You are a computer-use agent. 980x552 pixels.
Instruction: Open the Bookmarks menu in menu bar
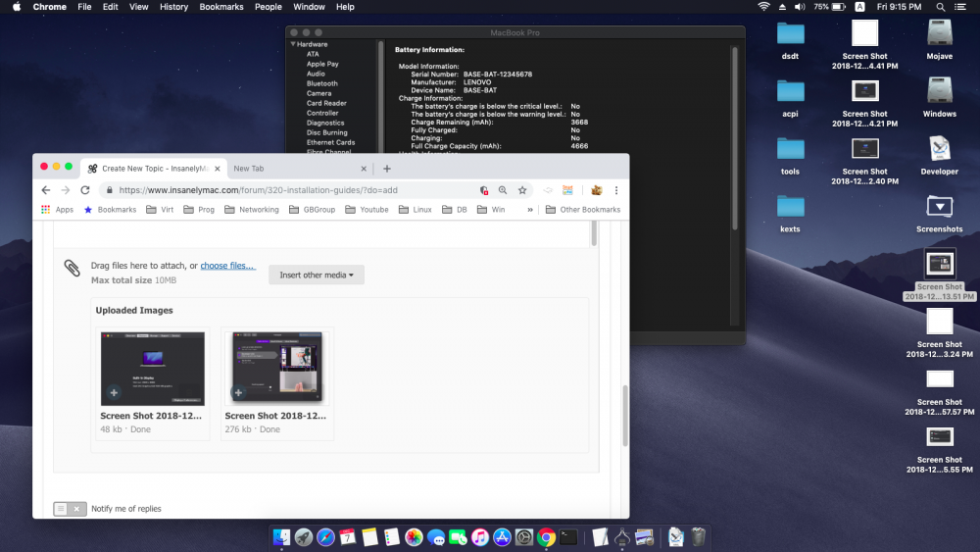pyautogui.click(x=221, y=7)
